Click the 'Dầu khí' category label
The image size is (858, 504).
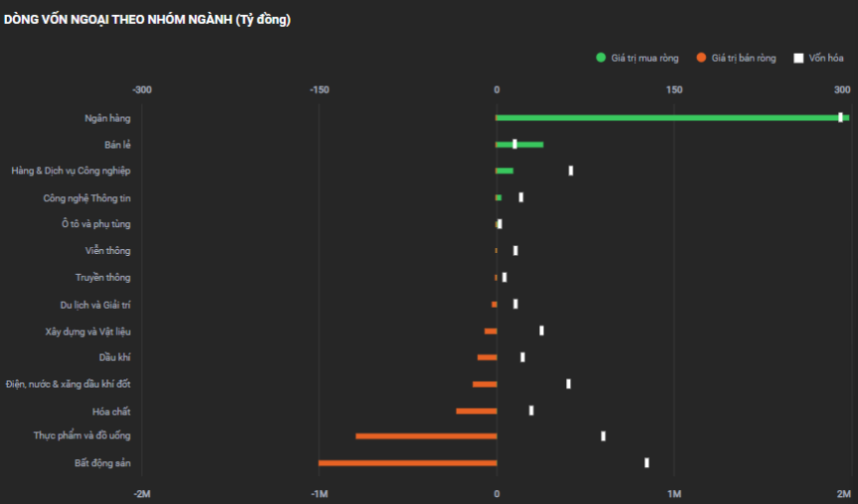[x=114, y=357]
